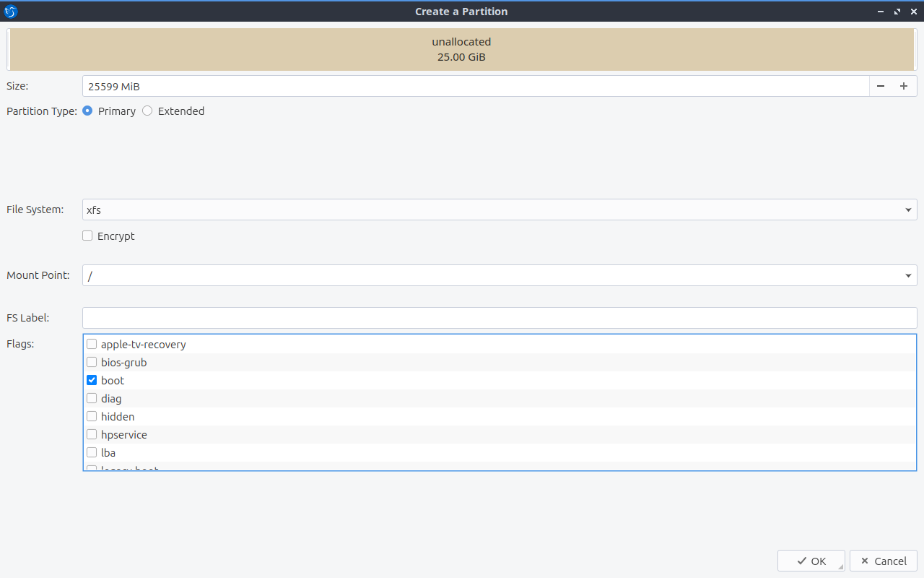
Task: Select the Extended partition type
Action: pyautogui.click(x=147, y=111)
